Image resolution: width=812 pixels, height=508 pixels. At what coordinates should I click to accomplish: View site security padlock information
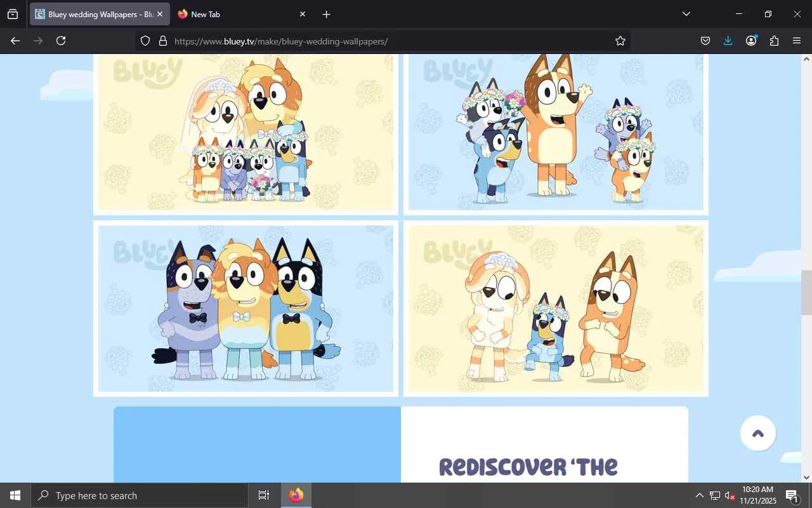pyautogui.click(x=163, y=41)
